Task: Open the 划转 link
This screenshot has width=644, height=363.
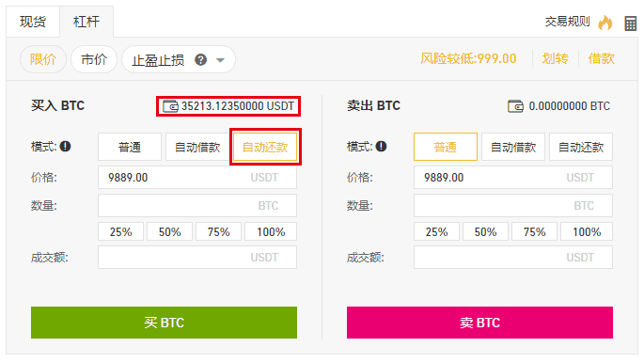Action: pos(555,58)
